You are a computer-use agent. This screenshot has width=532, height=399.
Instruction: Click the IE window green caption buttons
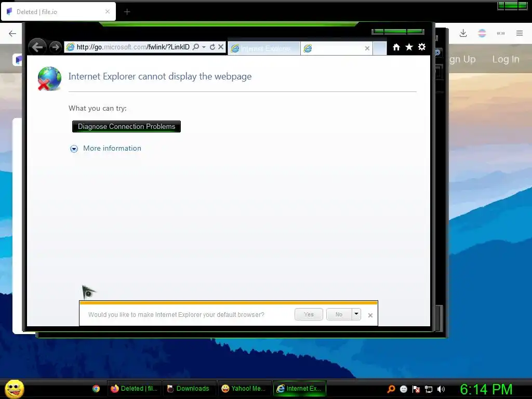coord(397,32)
